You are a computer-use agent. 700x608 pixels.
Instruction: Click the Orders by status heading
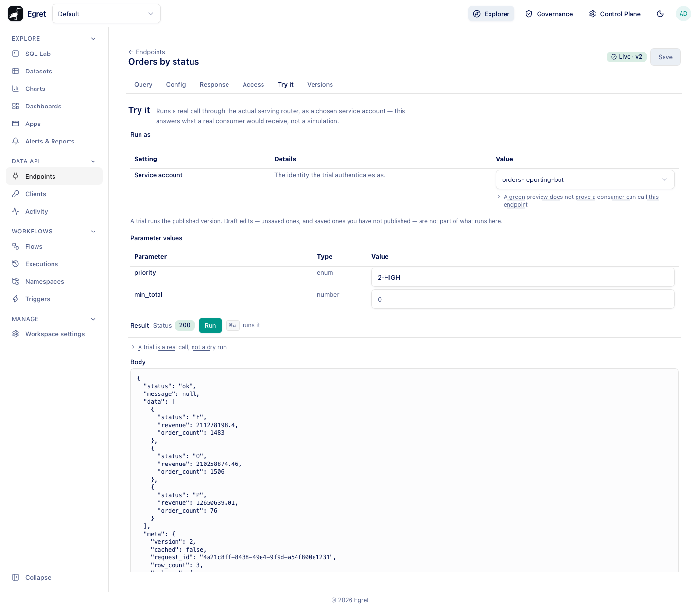pos(164,62)
